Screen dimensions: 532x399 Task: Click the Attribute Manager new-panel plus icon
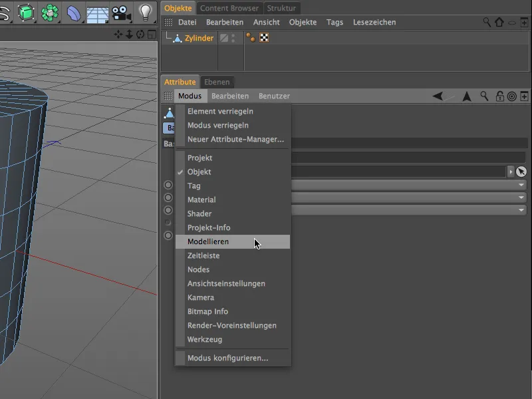tap(524, 96)
